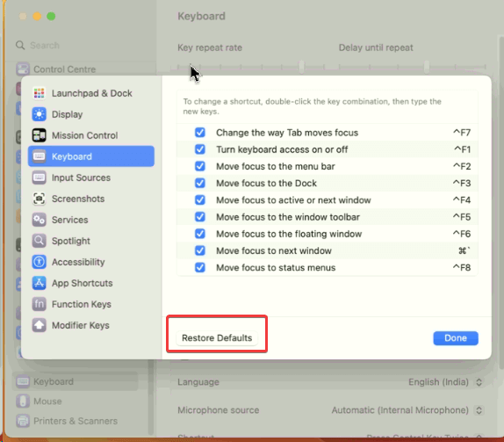Select Screenshots shortcuts category
The height and width of the screenshot is (442, 504).
91,199
